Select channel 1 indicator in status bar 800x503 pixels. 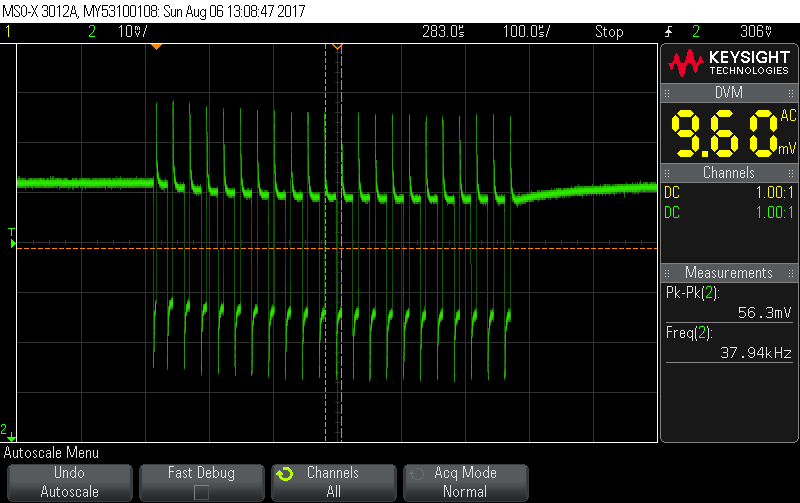coord(8,32)
